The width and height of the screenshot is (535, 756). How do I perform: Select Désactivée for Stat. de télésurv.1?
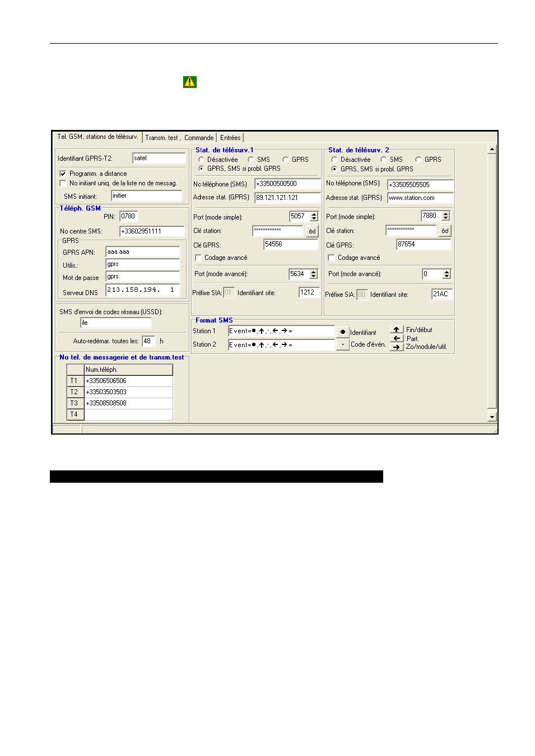(201, 160)
